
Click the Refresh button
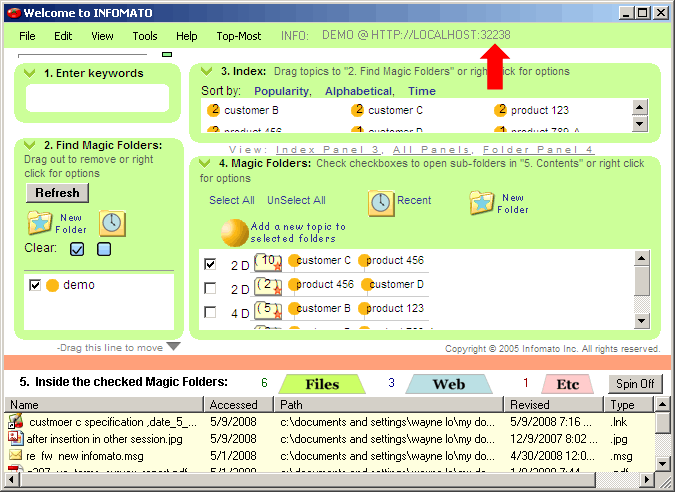[57, 193]
